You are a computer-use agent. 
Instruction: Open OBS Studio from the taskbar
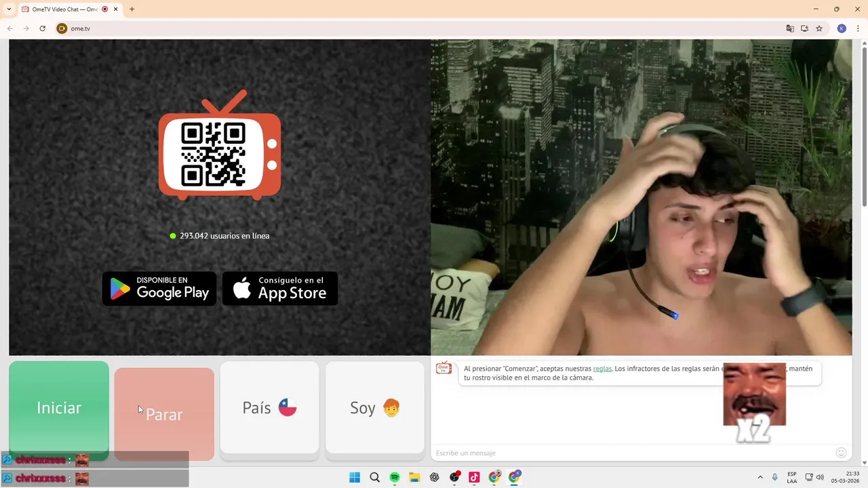click(x=454, y=477)
